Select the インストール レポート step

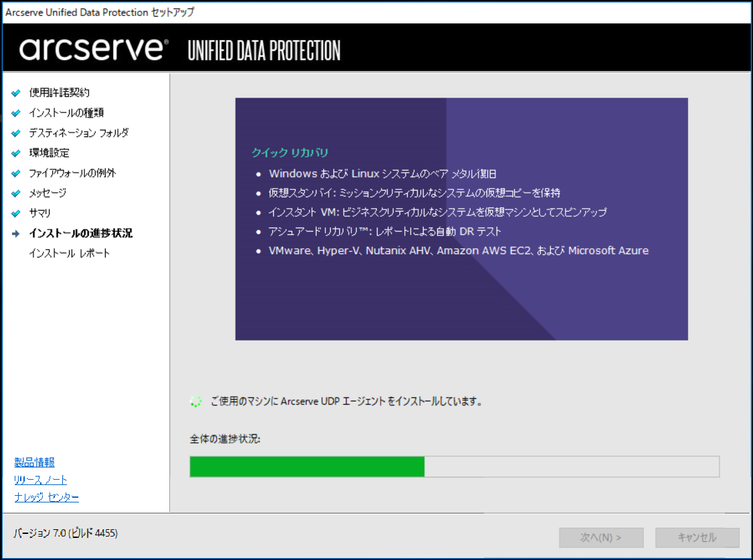(x=69, y=253)
